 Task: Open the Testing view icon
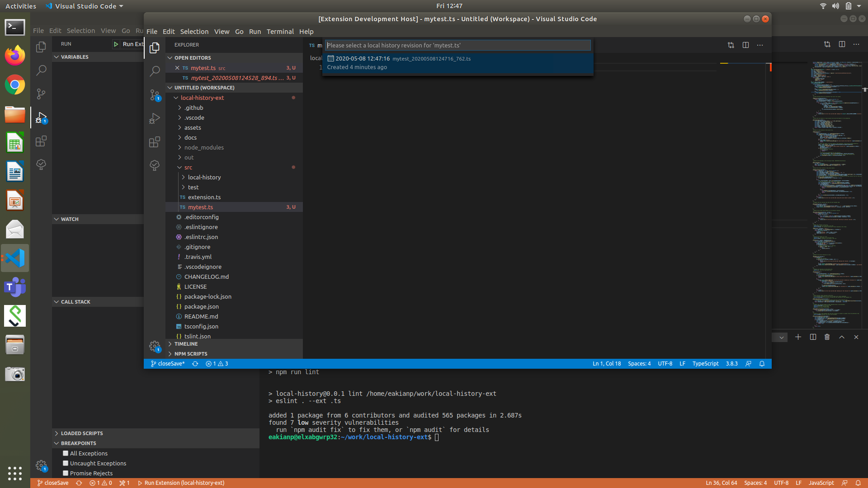pyautogui.click(x=155, y=165)
